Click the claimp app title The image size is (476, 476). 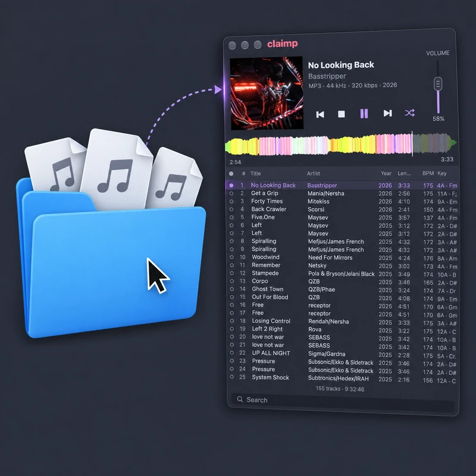(x=282, y=43)
